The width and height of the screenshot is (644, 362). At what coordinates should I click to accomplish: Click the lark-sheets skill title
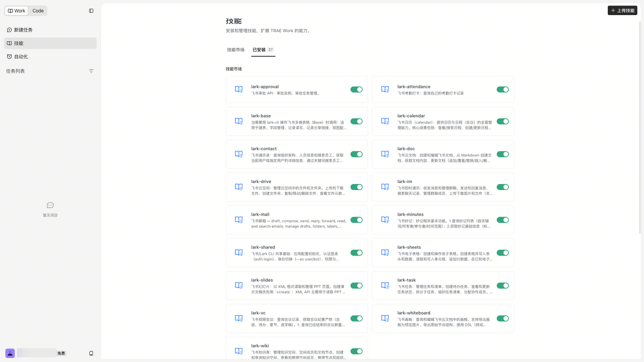pyautogui.click(x=409, y=247)
